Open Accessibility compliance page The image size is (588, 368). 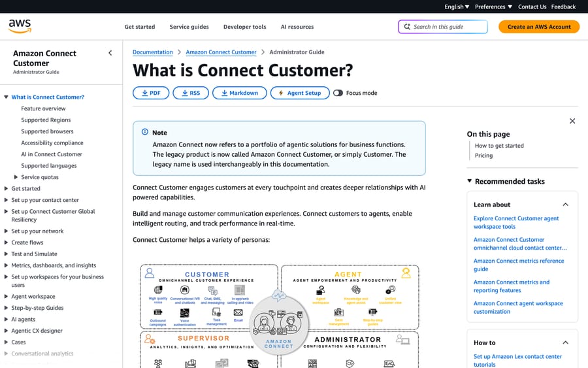(52, 143)
